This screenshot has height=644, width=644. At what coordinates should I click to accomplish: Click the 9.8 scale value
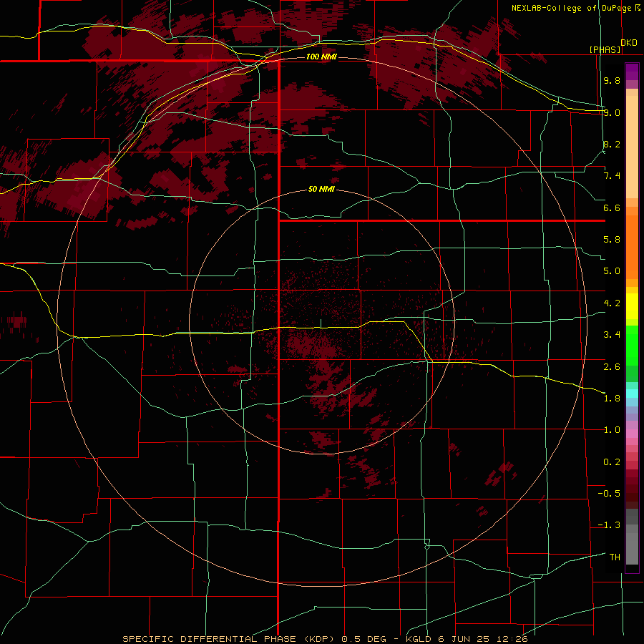pyautogui.click(x=612, y=80)
